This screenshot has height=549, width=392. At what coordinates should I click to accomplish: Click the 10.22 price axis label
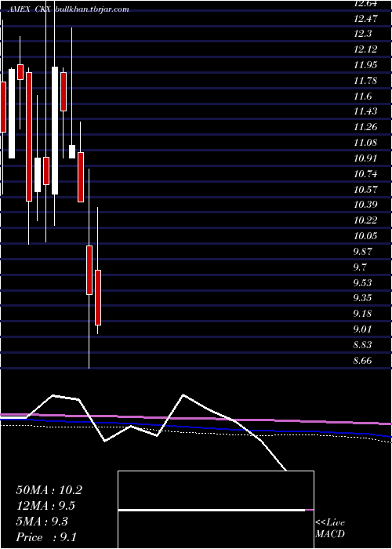[365, 220]
